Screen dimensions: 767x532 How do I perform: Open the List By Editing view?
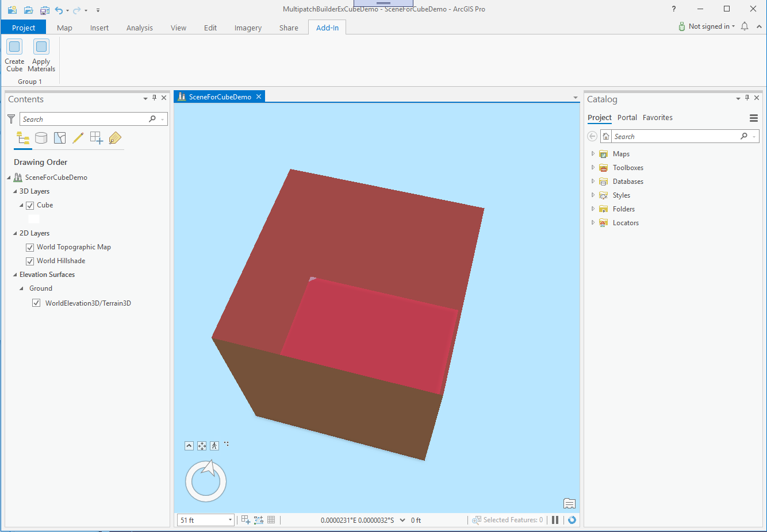pyautogui.click(x=78, y=138)
